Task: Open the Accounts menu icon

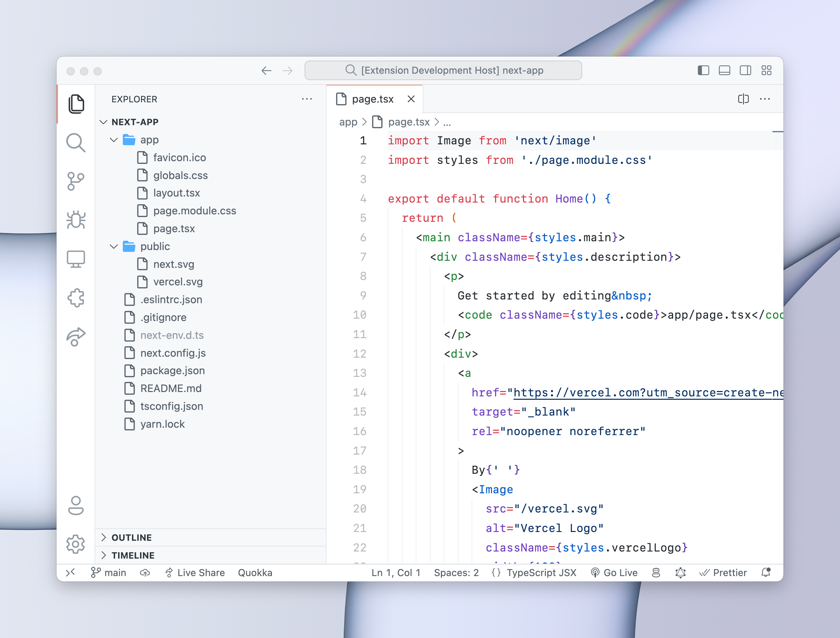Action: (x=76, y=505)
